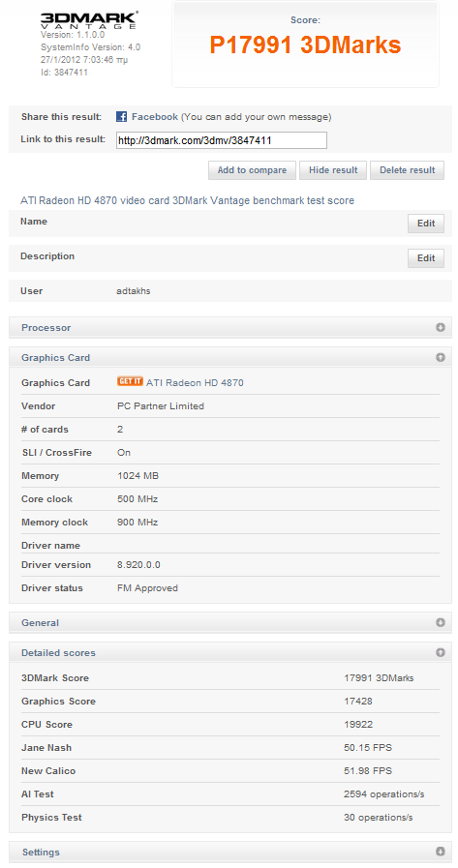Edit the Description field
The image size is (458, 868).
[426, 258]
